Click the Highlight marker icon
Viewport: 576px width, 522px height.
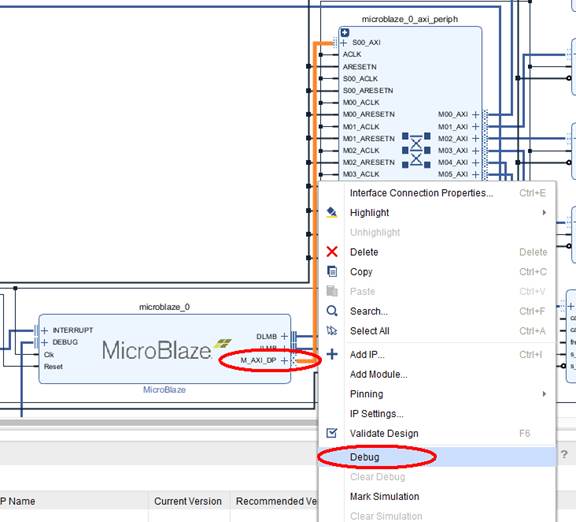332,212
